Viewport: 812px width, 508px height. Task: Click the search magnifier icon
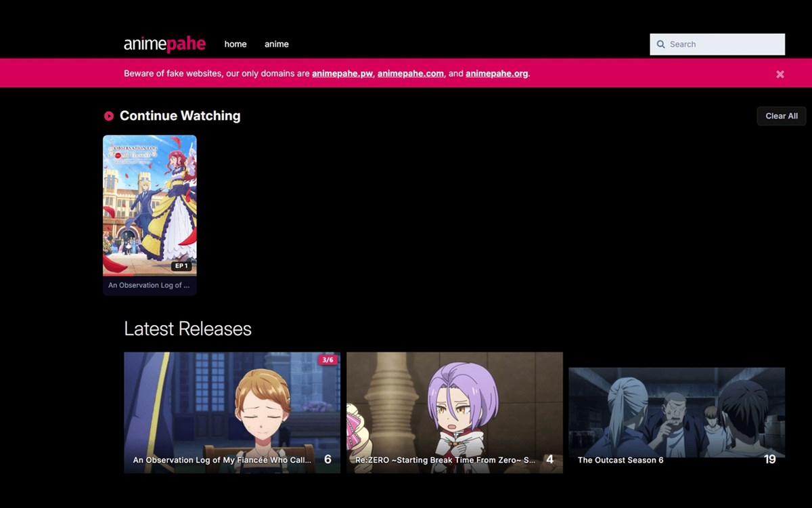click(661, 44)
